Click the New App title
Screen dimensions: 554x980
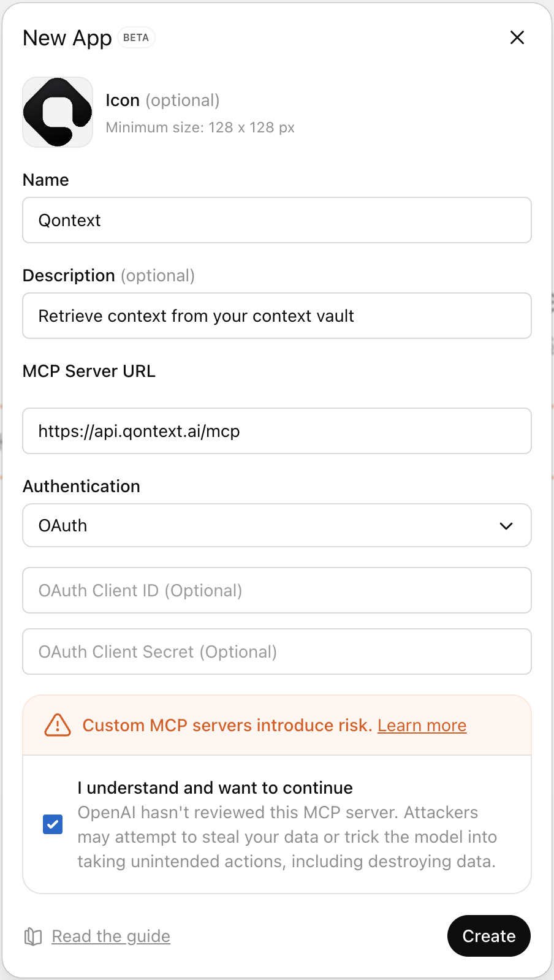67,38
